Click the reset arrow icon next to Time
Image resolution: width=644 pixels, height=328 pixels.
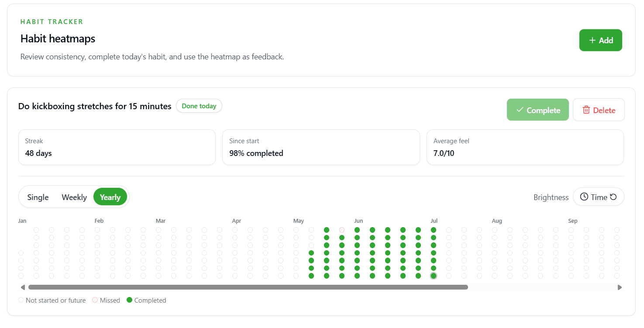pos(613,197)
